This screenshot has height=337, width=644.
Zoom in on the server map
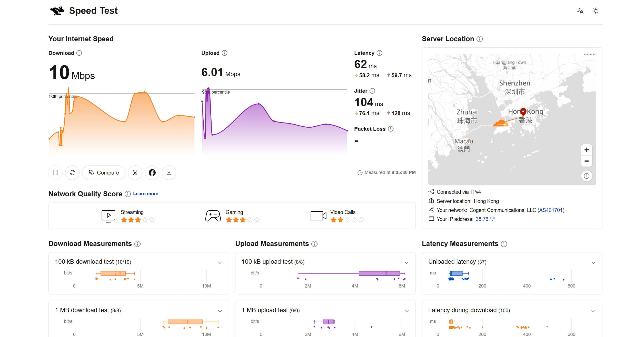(587, 150)
